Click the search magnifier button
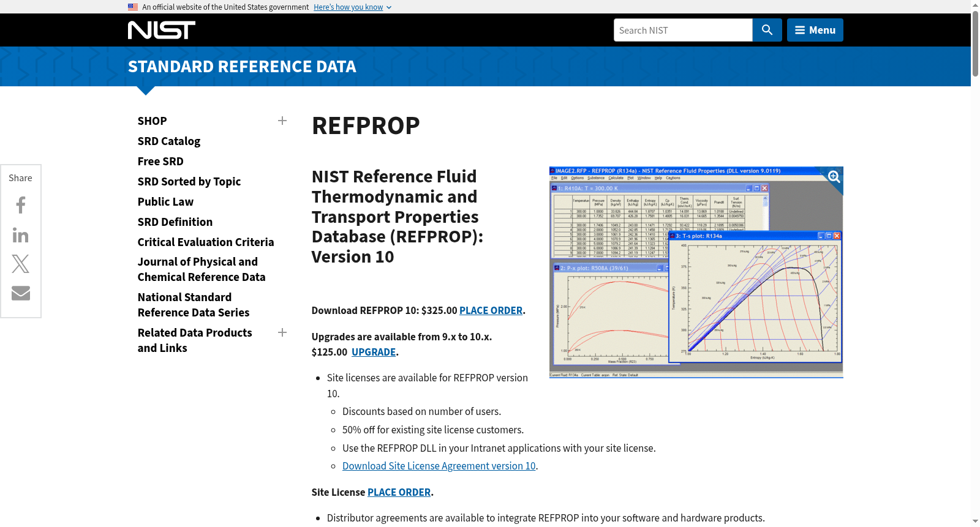 (767, 30)
